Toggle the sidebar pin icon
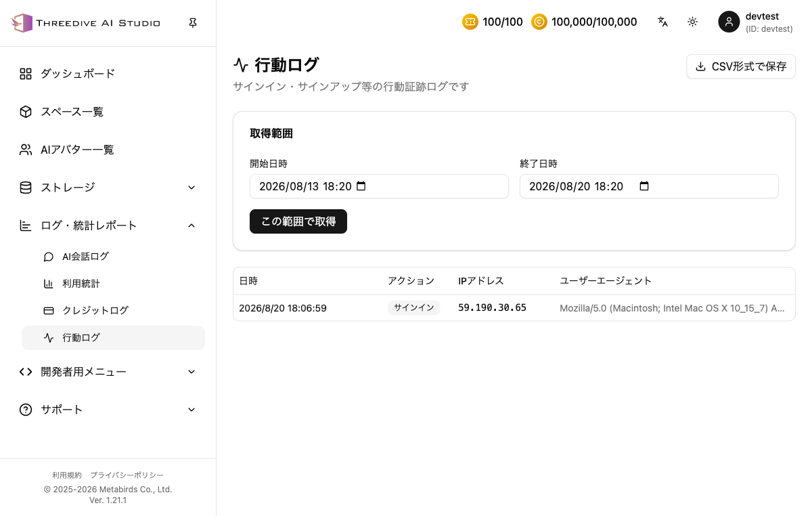This screenshot has height=516, width=812. 193,23
